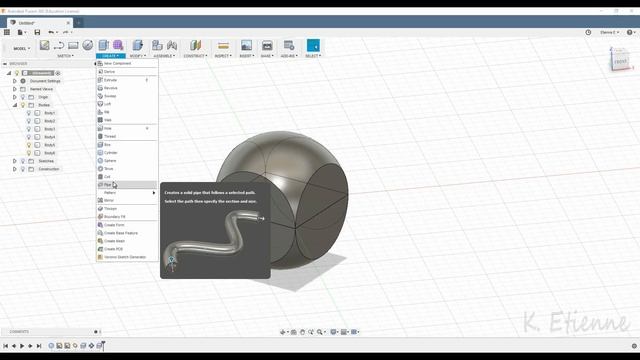
Task: Toggle visibility bulb of Body4
Action: 29,137
